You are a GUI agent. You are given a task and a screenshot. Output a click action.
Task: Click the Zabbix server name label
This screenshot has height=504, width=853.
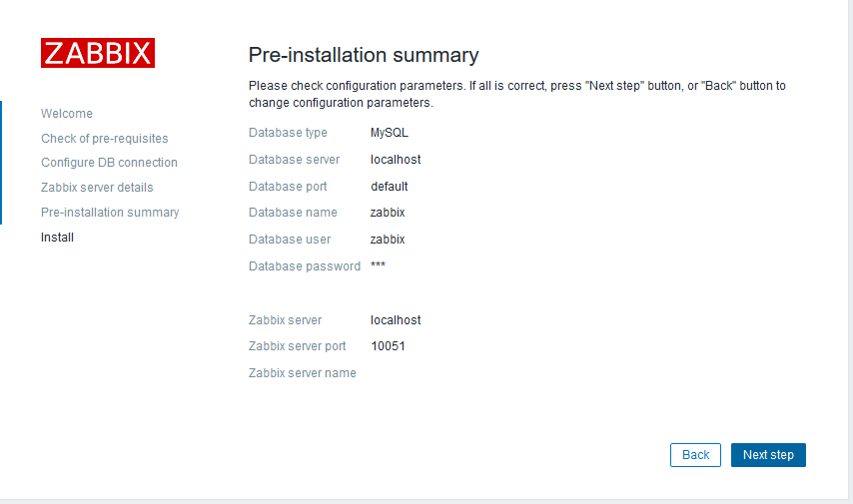point(302,373)
